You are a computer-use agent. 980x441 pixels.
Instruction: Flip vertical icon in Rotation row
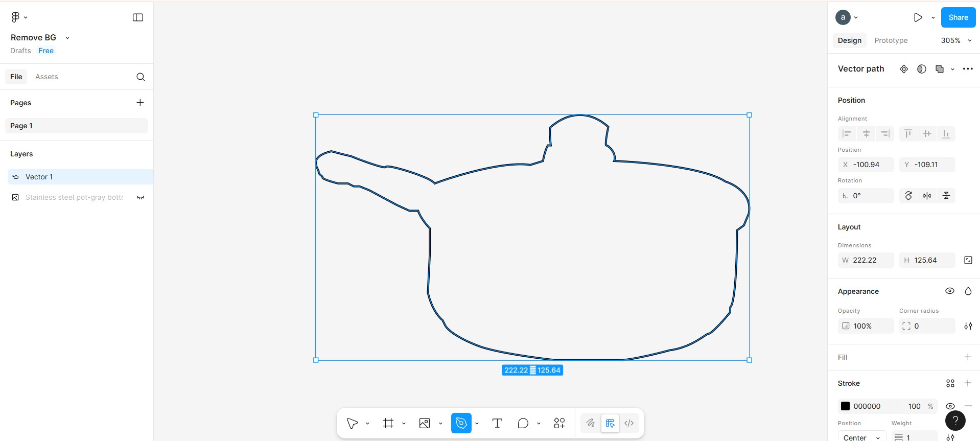point(946,196)
